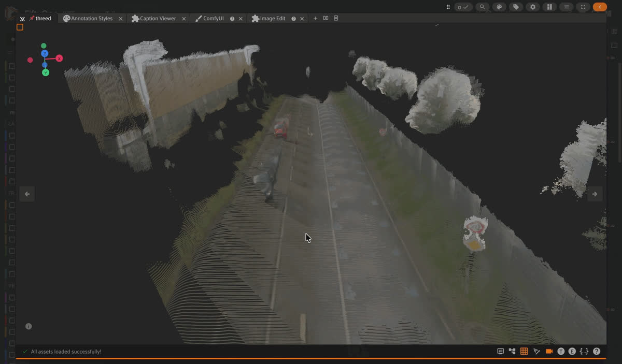Click the angle measure icon in bottom toolbar

tap(536, 351)
